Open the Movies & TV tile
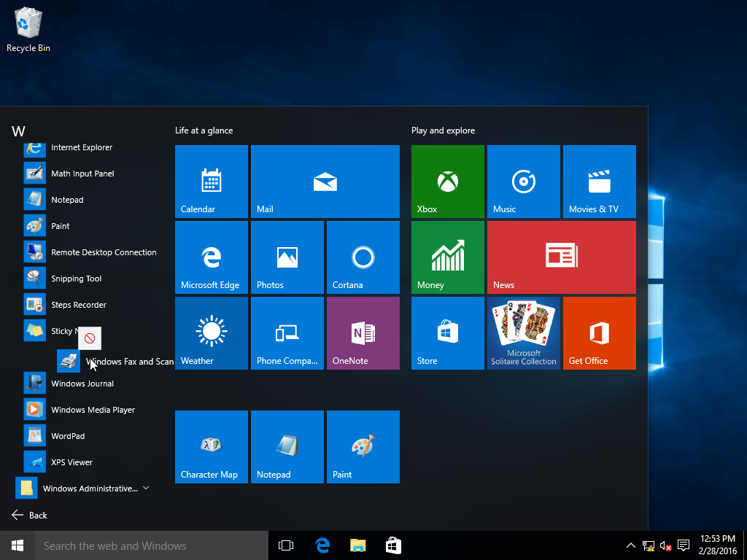 click(x=600, y=182)
